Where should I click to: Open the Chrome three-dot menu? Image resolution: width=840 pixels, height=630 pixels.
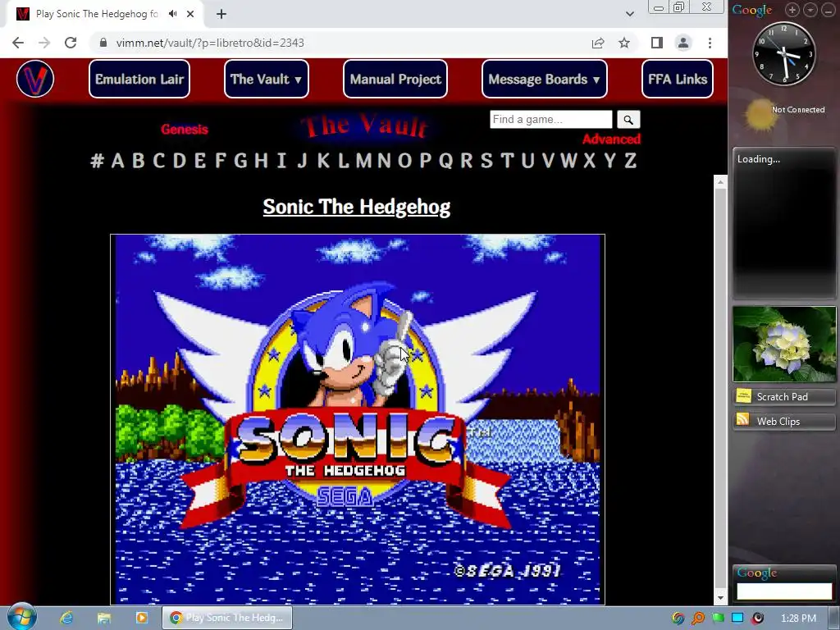[710, 43]
